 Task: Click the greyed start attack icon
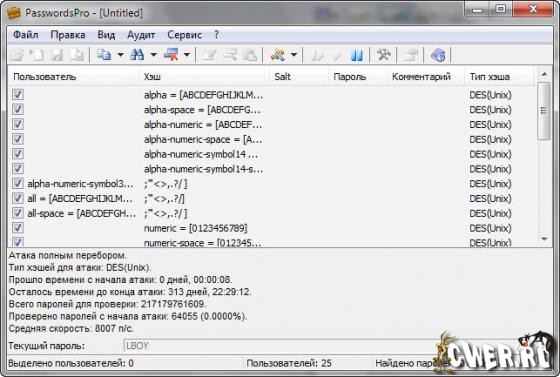[x=317, y=55]
